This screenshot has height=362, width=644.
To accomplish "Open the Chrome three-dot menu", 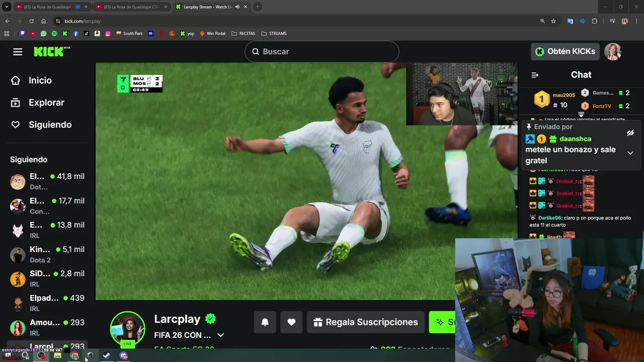I will click(x=636, y=21).
